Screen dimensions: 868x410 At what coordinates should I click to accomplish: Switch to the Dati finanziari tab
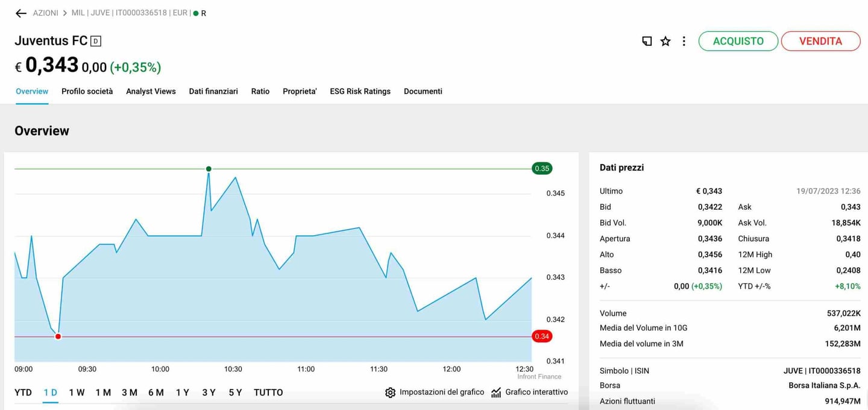(x=213, y=92)
